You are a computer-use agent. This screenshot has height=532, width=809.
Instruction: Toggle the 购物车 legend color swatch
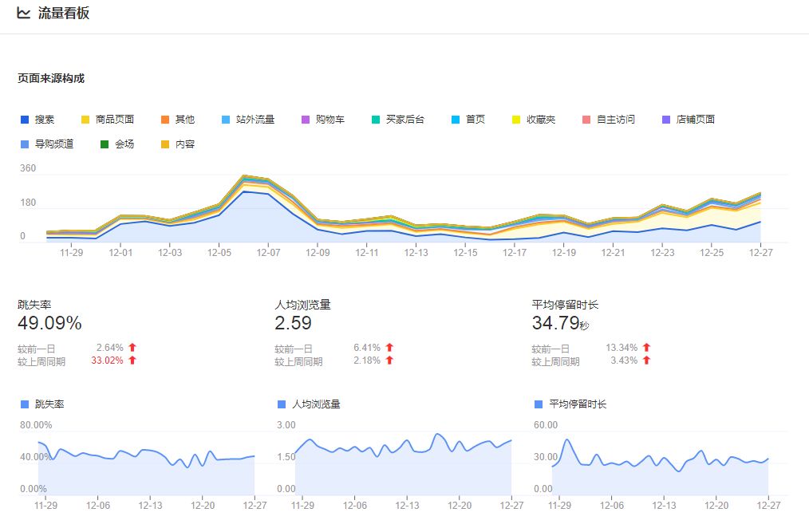coord(306,120)
